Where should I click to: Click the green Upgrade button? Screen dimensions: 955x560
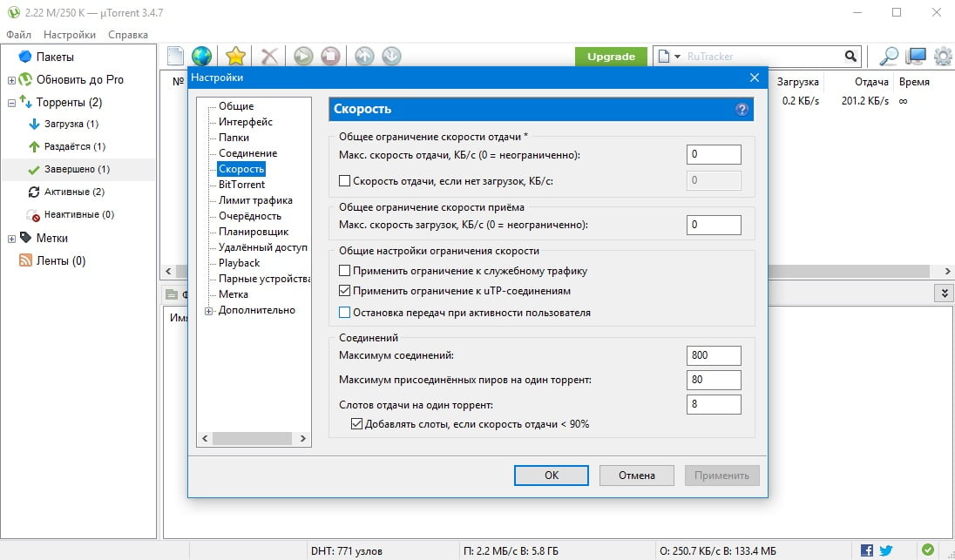(611, 57)
